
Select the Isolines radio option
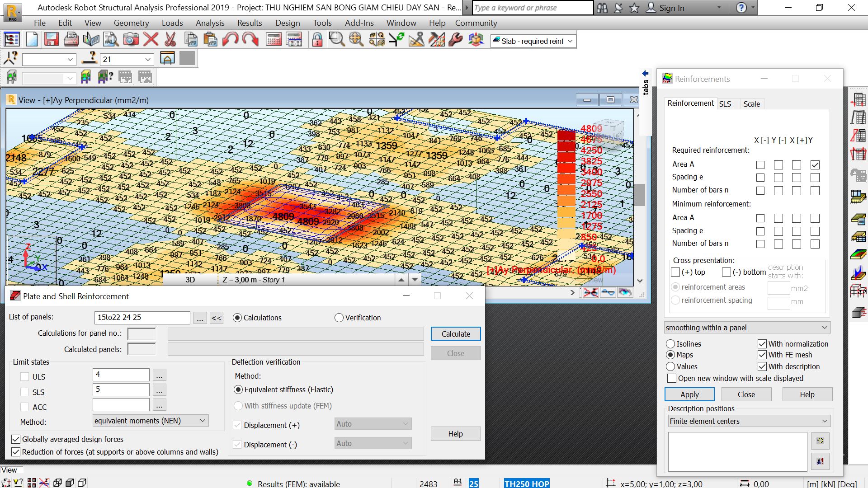coord(670,344)
